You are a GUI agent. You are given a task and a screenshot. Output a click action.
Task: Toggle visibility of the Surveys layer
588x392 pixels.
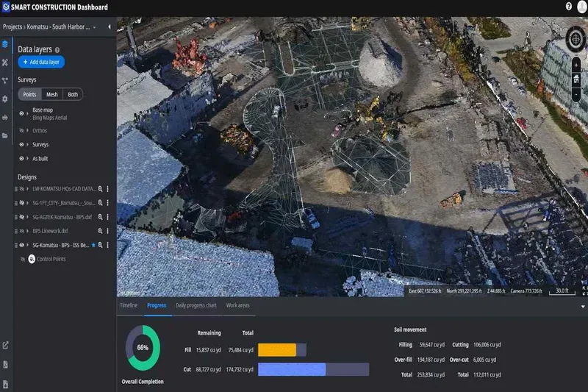click(21, 144)
